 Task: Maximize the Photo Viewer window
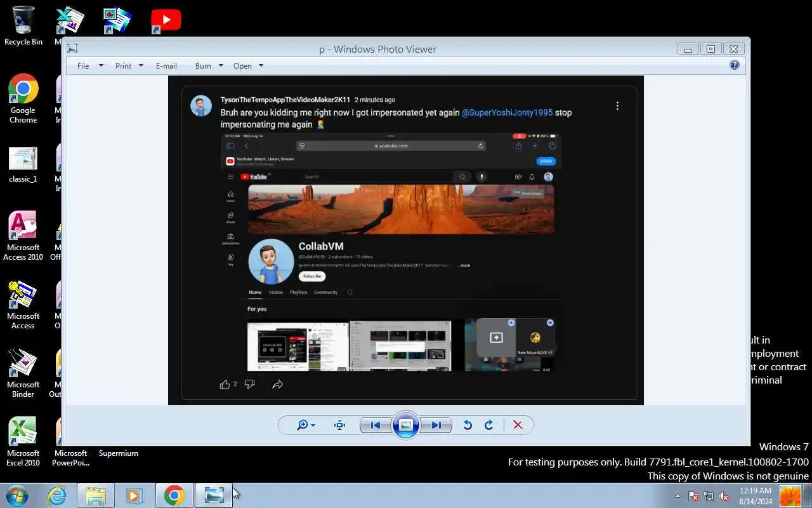pos(710,49)
